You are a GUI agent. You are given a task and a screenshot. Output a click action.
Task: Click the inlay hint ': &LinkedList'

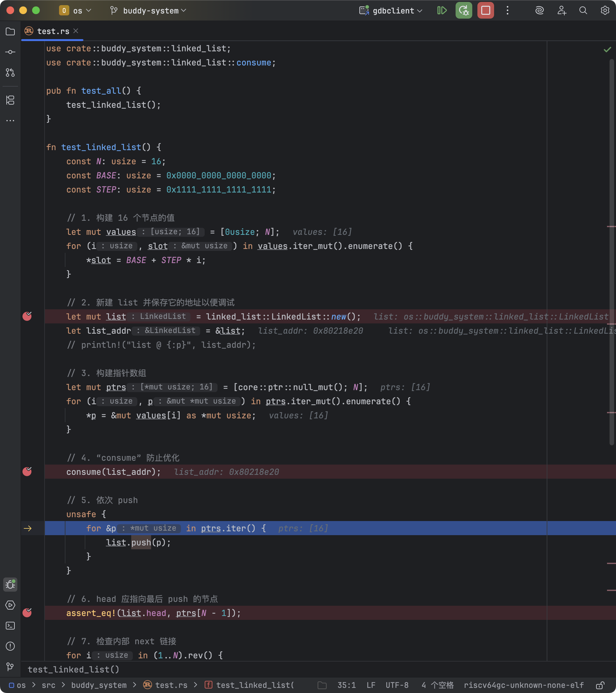[166, 330]
